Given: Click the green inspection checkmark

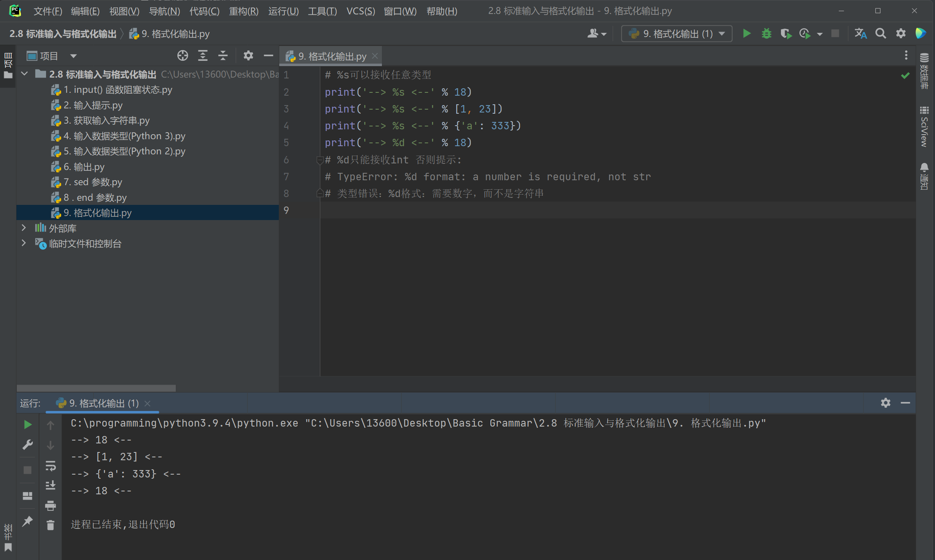Looking at the screenshot, I should click(905, 76).
